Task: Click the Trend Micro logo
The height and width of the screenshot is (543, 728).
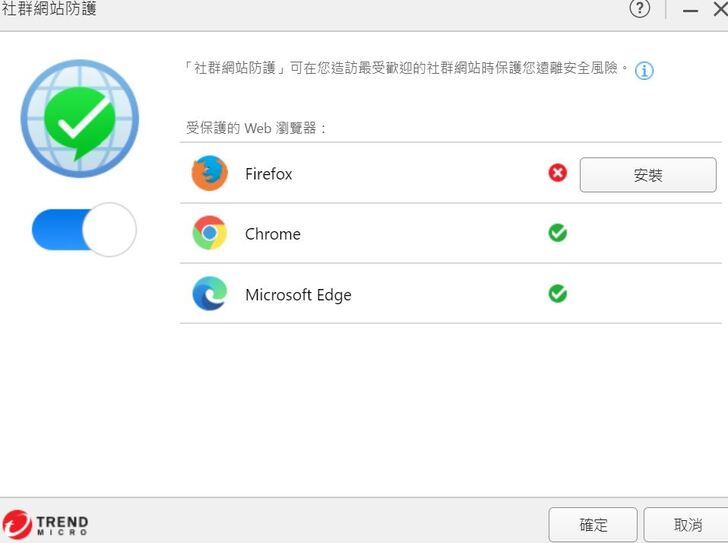Action: pos(46,524)
